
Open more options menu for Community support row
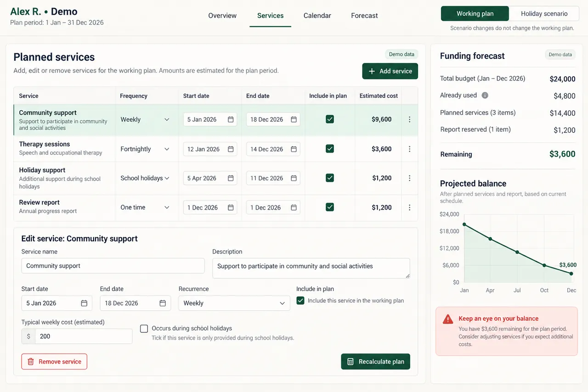tap(409, 119)
